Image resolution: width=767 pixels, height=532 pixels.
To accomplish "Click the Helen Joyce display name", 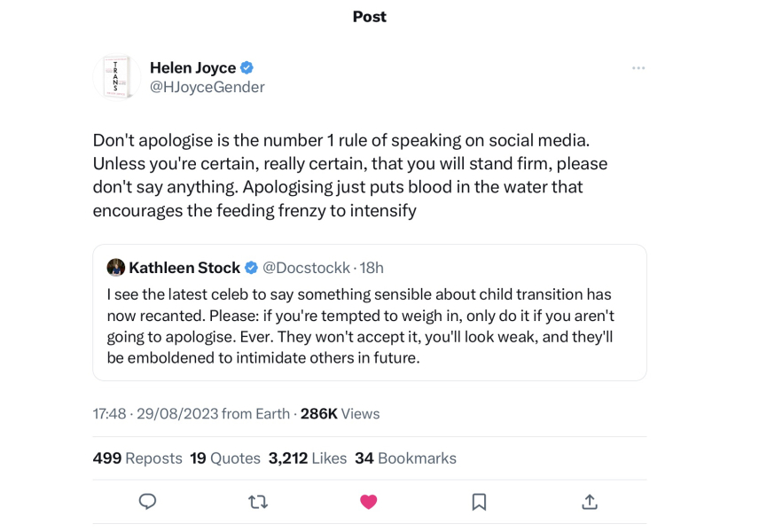I will click(x=192, y=68).
